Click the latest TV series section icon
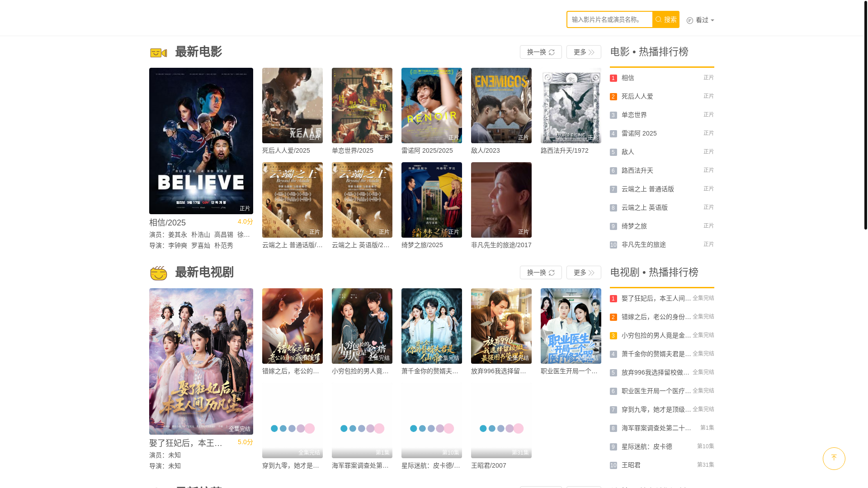The width and height of the screenshot is (868, 488). pos(158,273)
